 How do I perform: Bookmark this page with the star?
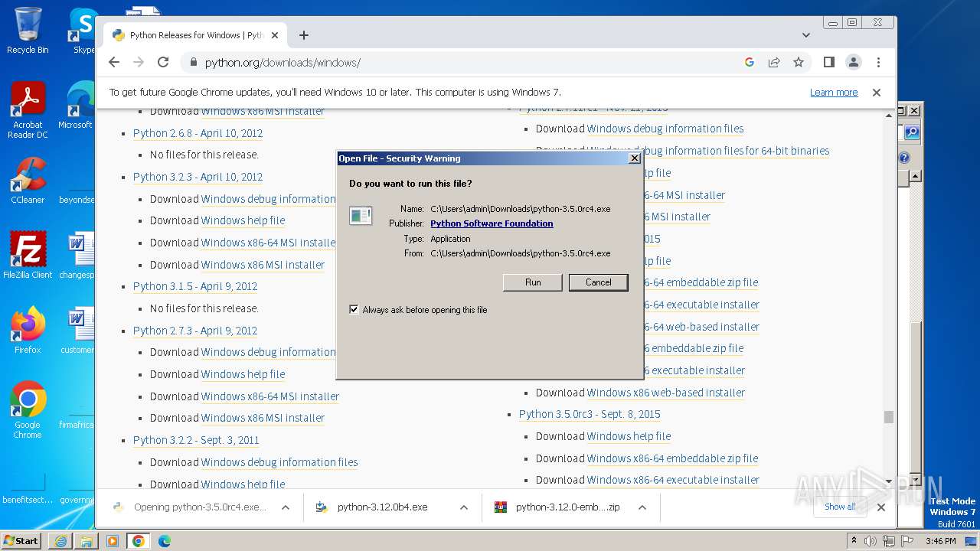799,63
